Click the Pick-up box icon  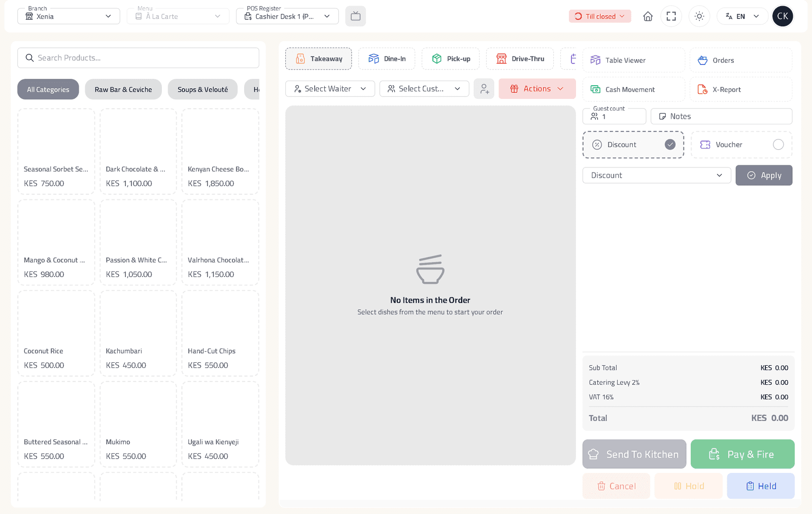pos(436,59)
